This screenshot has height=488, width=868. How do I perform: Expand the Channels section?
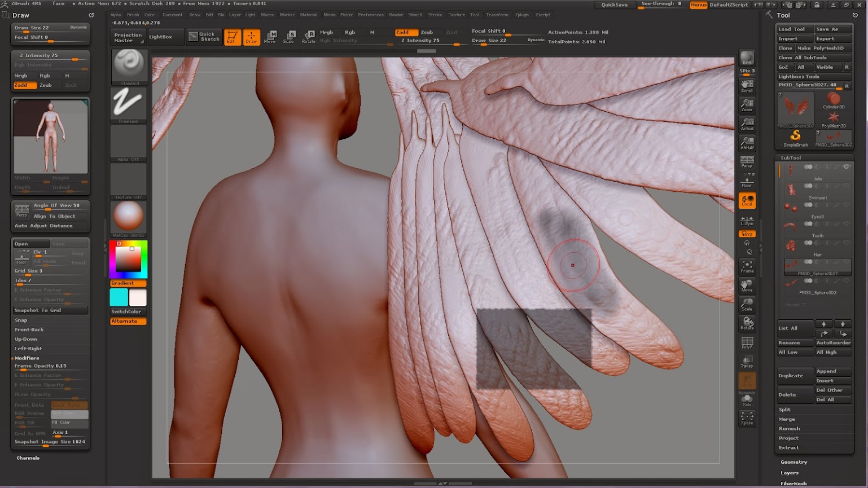(28, 458)
